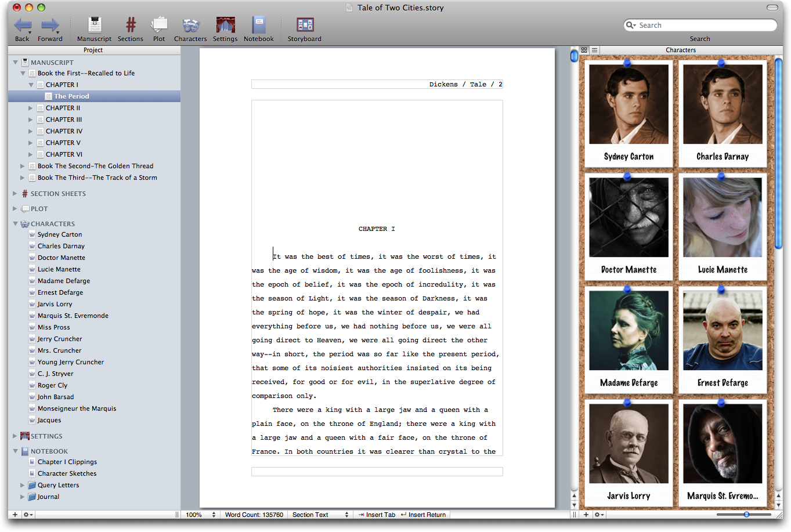Select Lucie Manette in sidebar character list

(59, 269)
